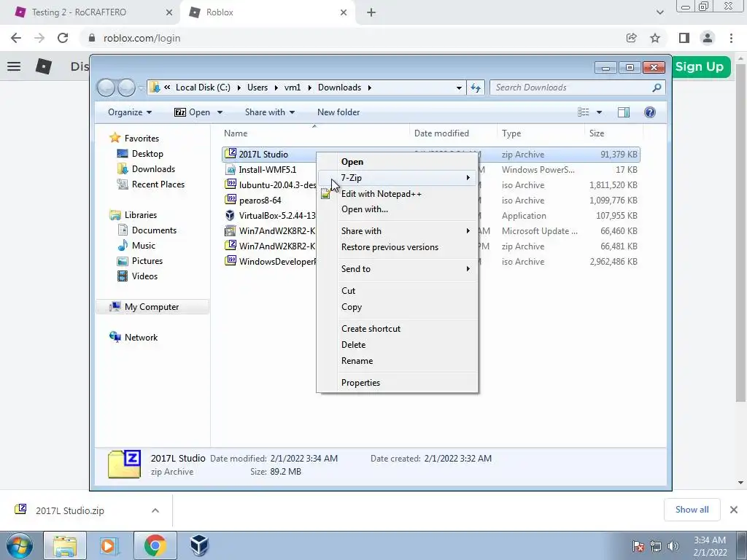This screenshot has width=747, height=560.
Task: Open VirtualBox from the taskbar
Action: [199, 545]
